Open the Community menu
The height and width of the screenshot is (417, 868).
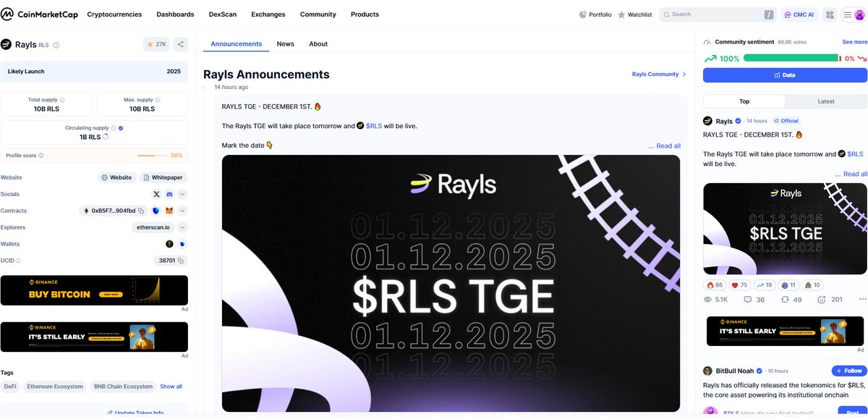pos(318,14)
